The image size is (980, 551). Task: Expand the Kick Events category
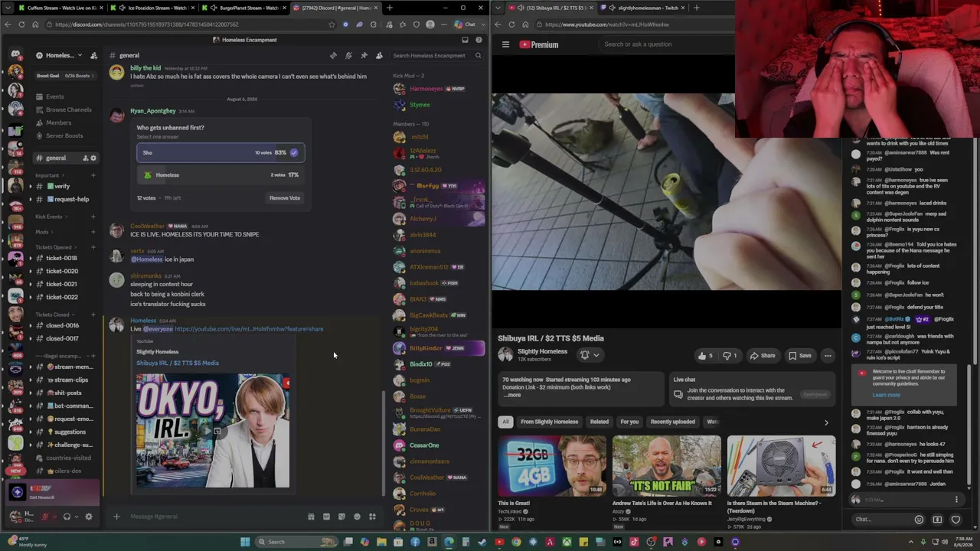pos(51,217)
